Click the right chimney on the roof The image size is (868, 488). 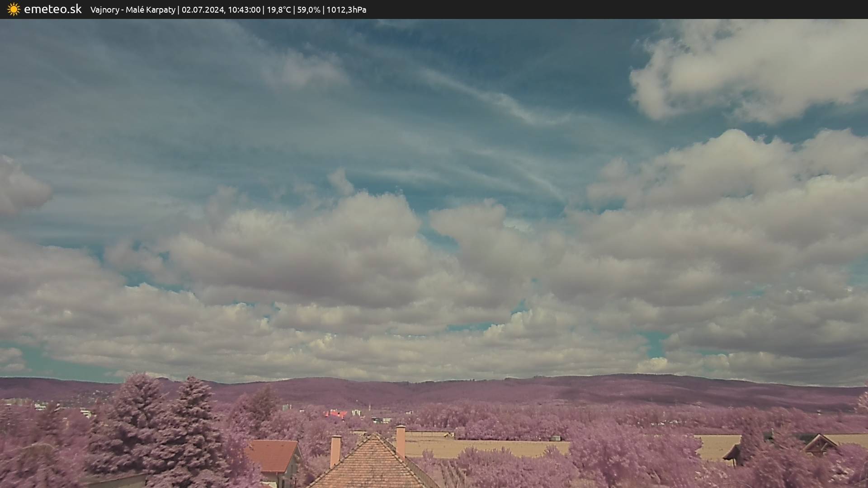click(401, 441)
